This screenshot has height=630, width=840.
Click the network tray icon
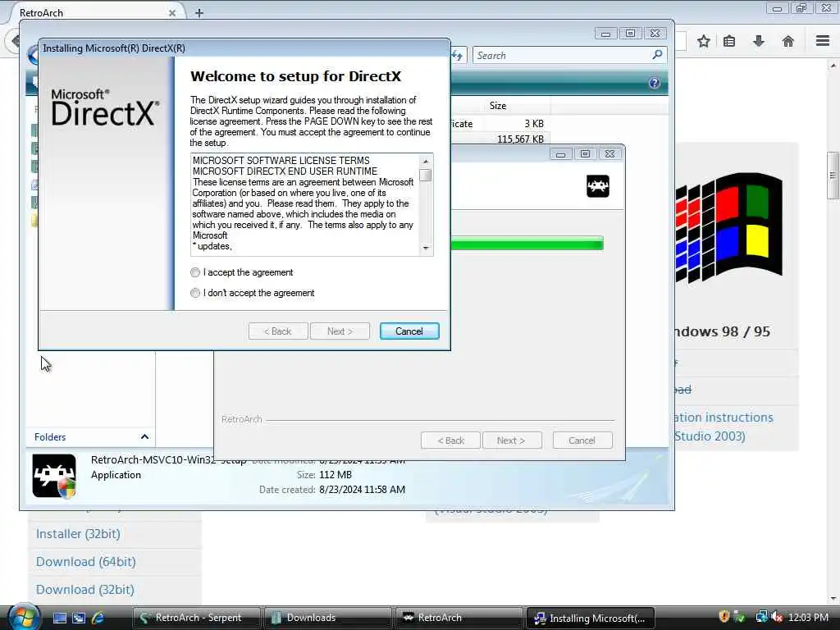760,617
